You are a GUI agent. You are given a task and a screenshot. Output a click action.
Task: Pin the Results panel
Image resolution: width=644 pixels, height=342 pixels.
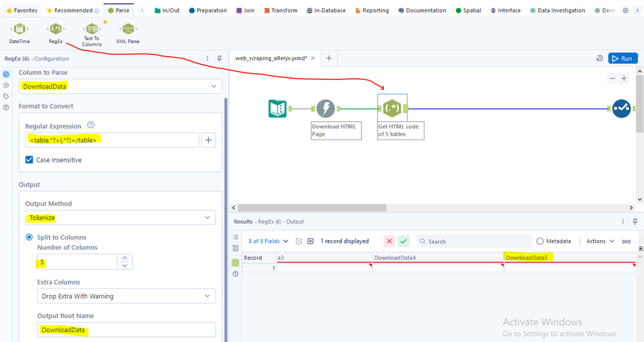point(635,221)
